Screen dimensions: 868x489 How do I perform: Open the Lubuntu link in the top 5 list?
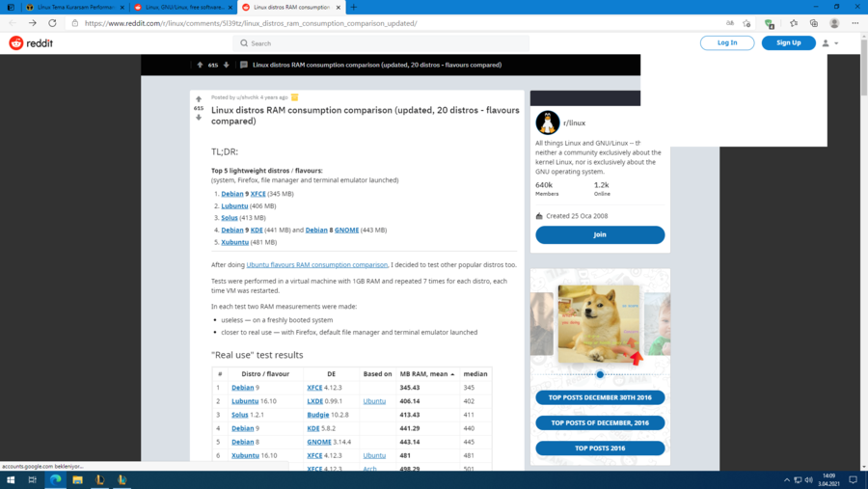coord(234,206)
